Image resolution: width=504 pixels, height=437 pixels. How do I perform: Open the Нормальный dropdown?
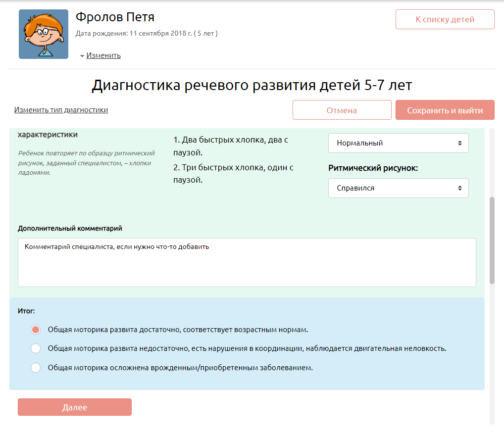398,143
